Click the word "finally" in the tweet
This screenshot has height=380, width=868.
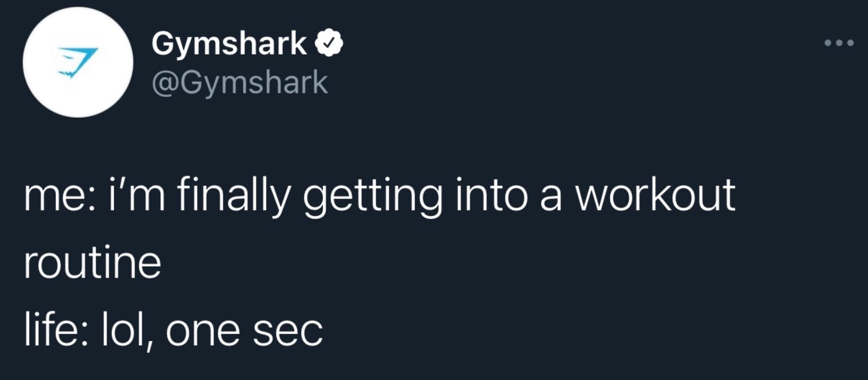click(233, 196)
